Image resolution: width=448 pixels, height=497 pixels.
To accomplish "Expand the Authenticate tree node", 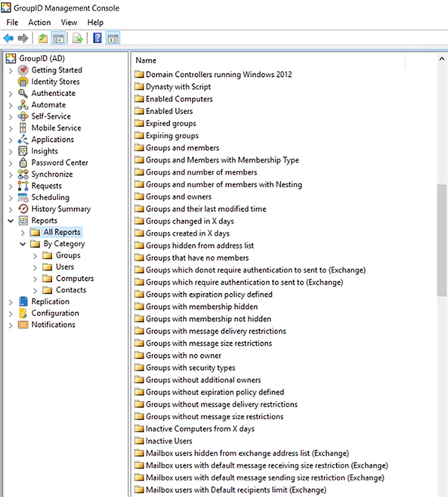I will 11,94.
